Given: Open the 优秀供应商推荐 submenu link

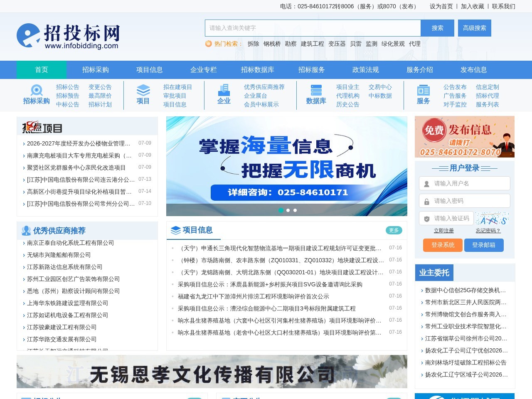Looking at the screenshot, I should click(264, 87).
